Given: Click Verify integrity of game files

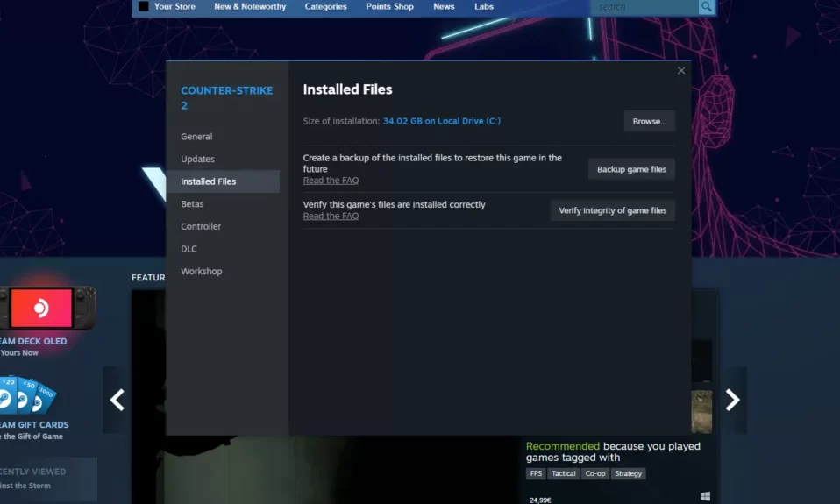Looking at the screenshot, I should [612, 210].
